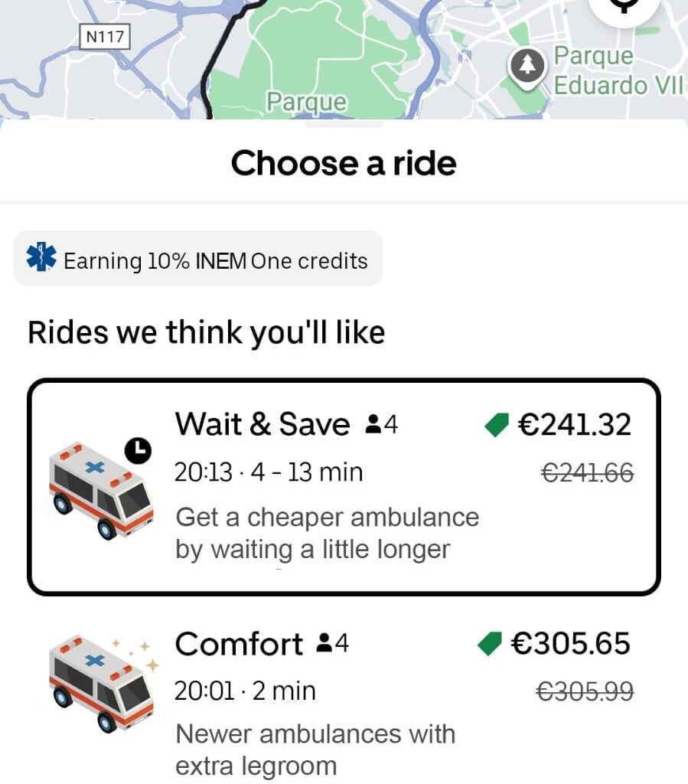Tap the green price tag beside €305.65

click(x=489, y=644)
